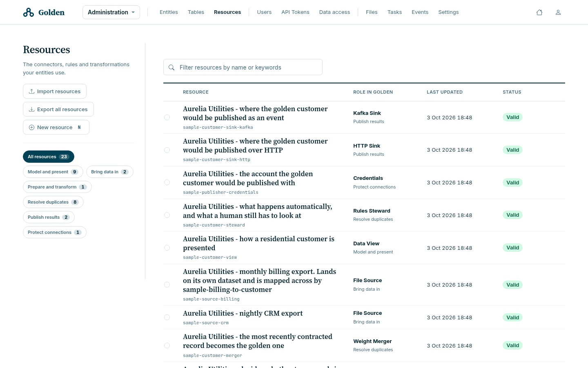588x368 pixels.
Task: Navigate to the Files tab
Action: point(372,12)
